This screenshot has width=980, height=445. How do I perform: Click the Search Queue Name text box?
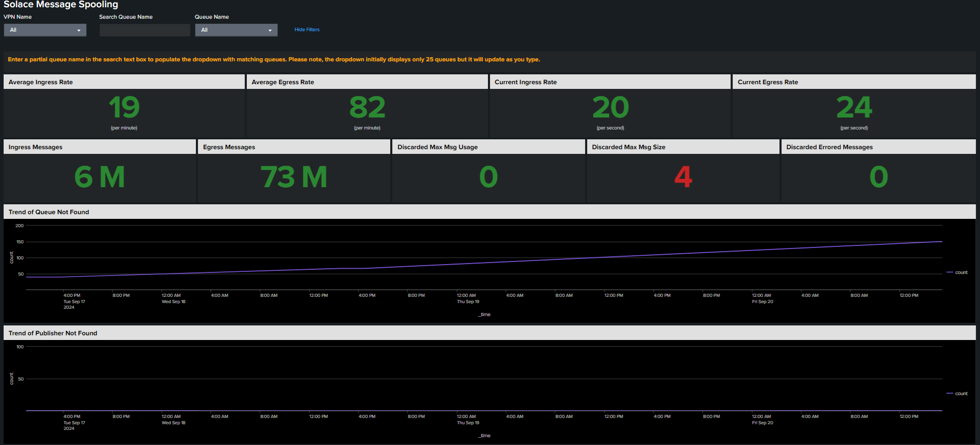pyautogui.click(x=145, y=30)
